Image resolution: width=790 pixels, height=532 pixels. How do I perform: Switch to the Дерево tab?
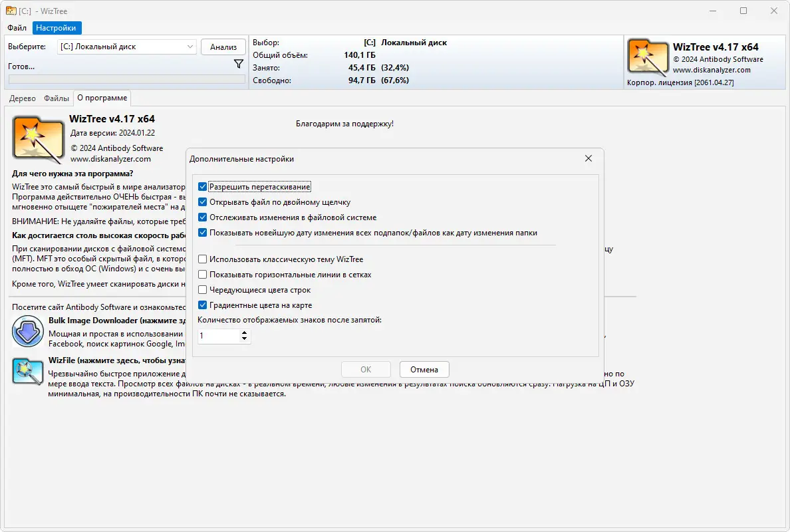(x=22, y=98)
